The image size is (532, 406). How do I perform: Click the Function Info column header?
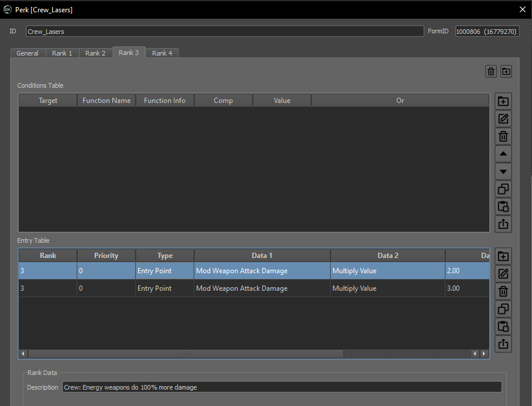tap(165, 101)
